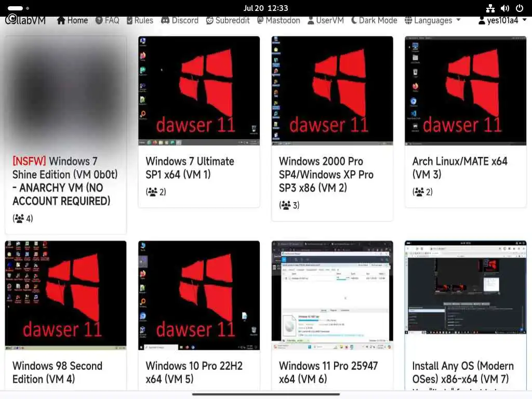This screenshot has height=399, width=532.
Task: Click the user count (4) on VM 0b0t
Action: (23, 218)
